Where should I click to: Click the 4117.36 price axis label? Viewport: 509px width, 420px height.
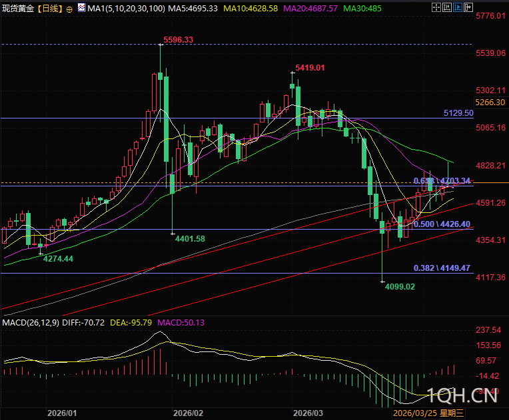(490, 278)
